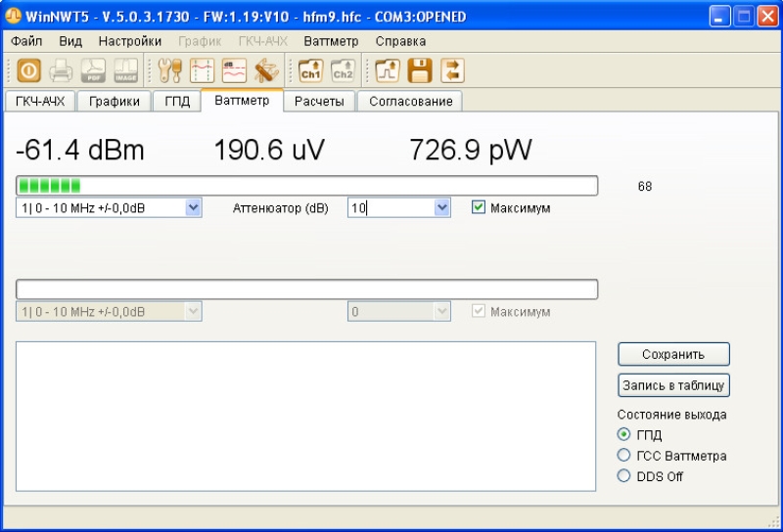
Task: Click the WinNWT5 app icon in title bar
Action: coord(13,16)
